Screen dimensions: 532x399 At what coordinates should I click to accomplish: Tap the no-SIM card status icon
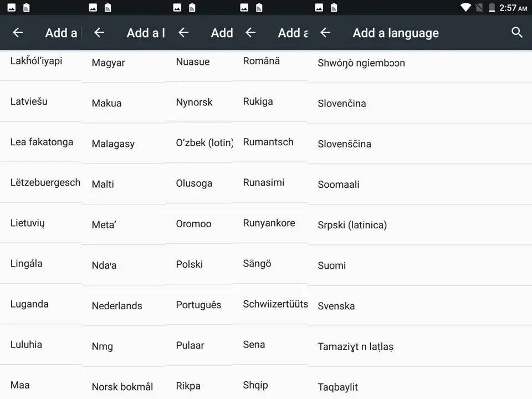click(x=479, y=8)
